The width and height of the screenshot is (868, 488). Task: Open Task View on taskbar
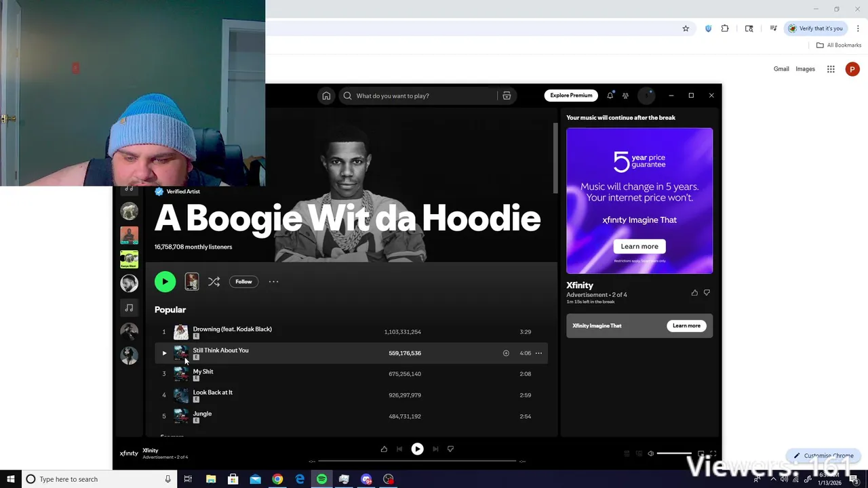coord(188,479)
